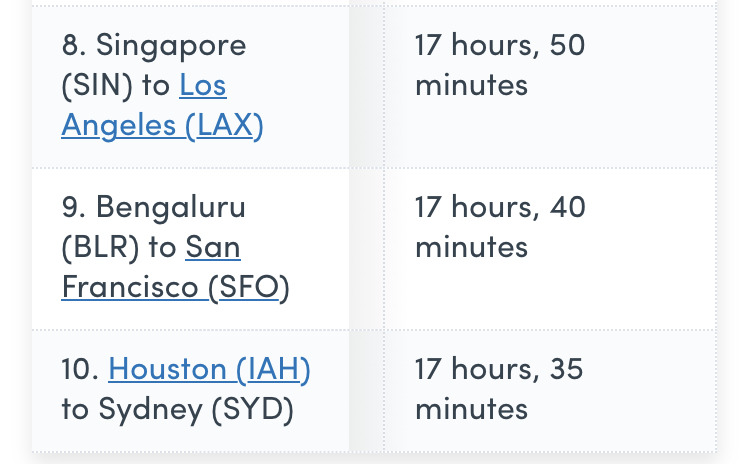Click the word minutes in the Houston row

click(x=472, y=409)
